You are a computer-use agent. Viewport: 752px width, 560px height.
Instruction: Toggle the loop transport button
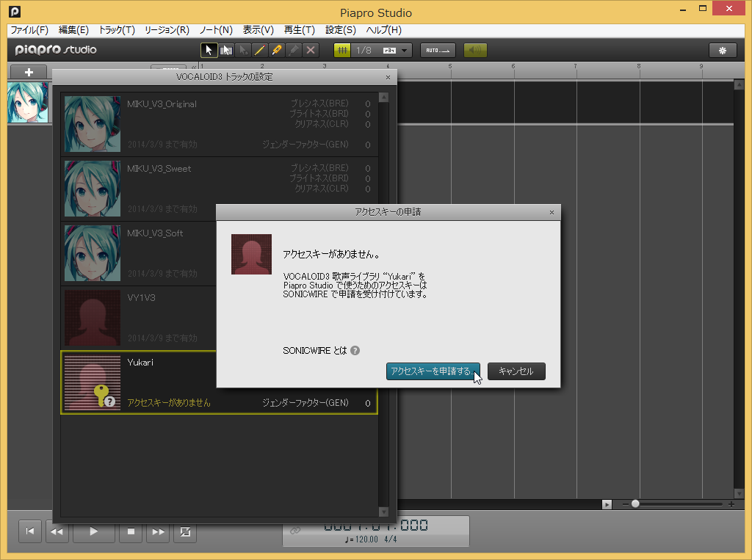pos(185,531)
